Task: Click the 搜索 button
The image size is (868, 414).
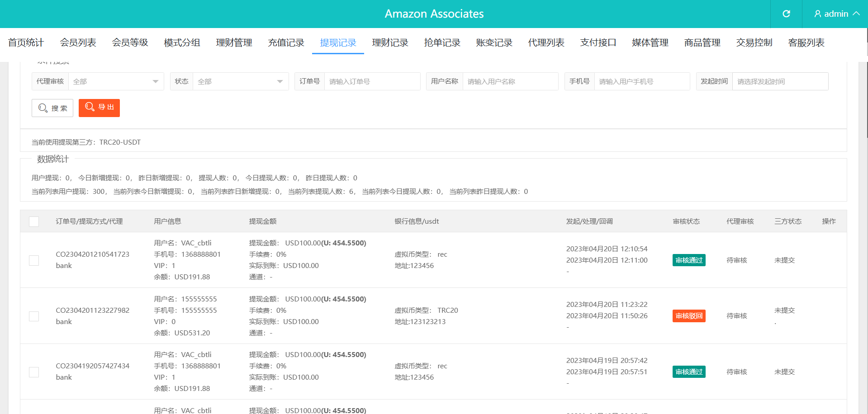Action: [x=52, y=108]
